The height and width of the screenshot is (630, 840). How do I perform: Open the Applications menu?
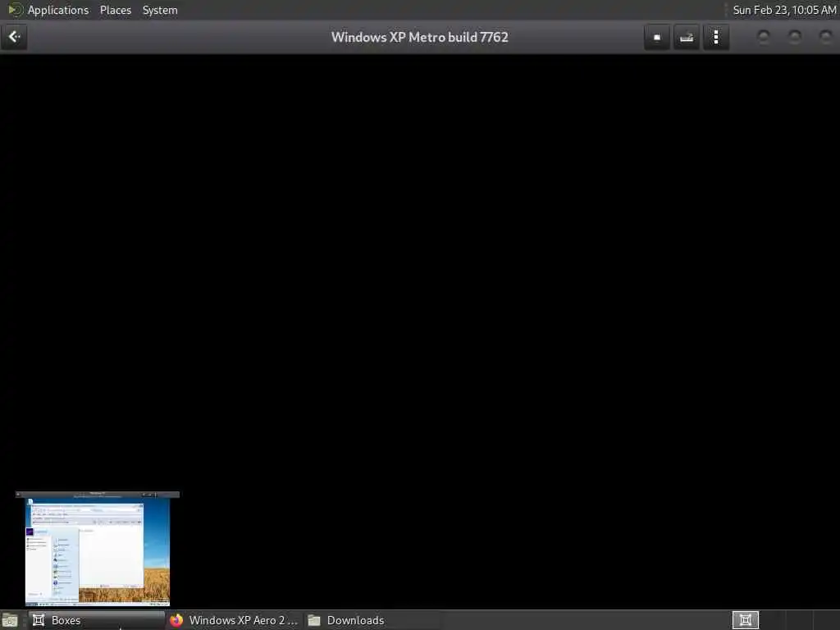[x=58, y=10]
